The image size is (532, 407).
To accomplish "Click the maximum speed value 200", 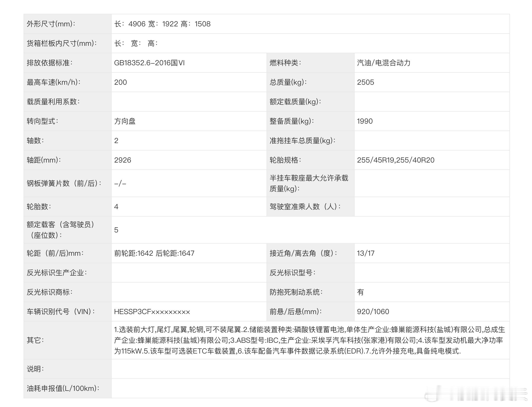I will pyautogui.click(x=121, y=82).
